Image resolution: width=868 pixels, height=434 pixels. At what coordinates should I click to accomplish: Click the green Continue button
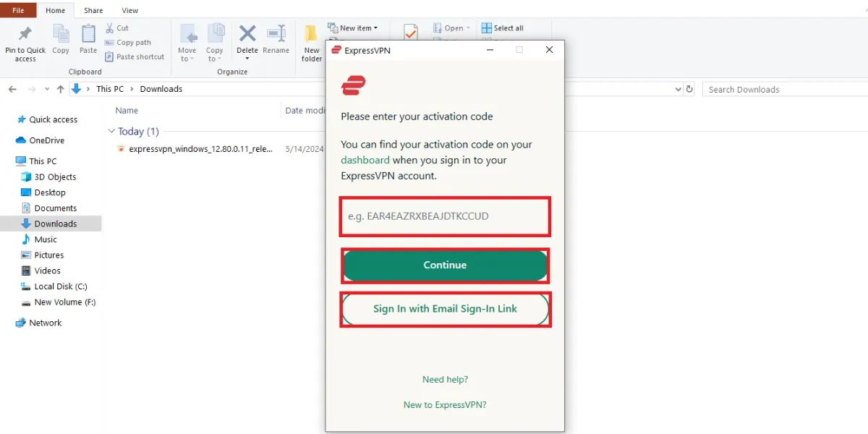pos(445,265)
